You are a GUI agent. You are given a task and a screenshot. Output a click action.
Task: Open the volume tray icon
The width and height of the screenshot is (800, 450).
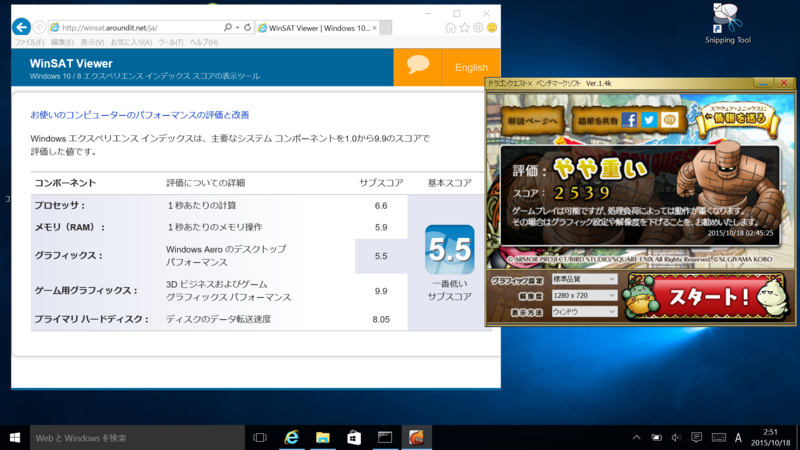click(676, 438)
